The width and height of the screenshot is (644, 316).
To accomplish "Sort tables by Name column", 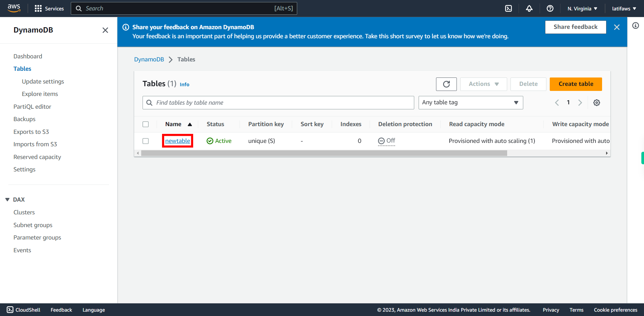I will click(x=178, y=124).
